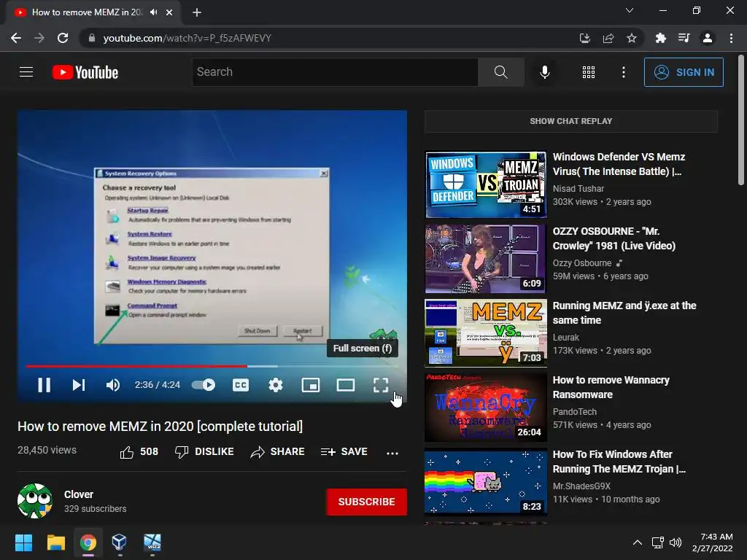Open Chrome extensions puzzle icon

[x=660, y=38]
